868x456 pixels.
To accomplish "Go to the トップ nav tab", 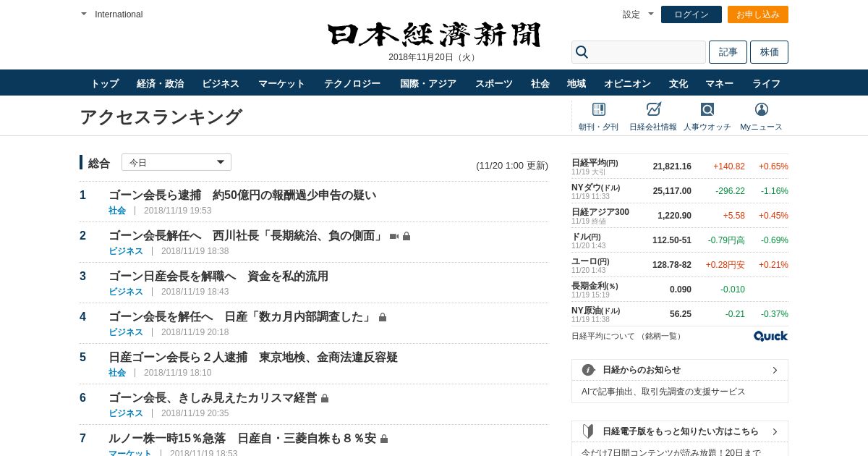I will (x=105, y=83).
